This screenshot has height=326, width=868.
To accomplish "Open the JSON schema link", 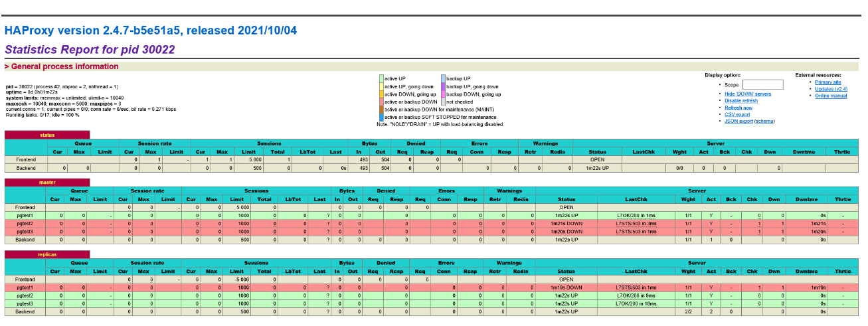I will pyautogui.click(x=765, y=122).
